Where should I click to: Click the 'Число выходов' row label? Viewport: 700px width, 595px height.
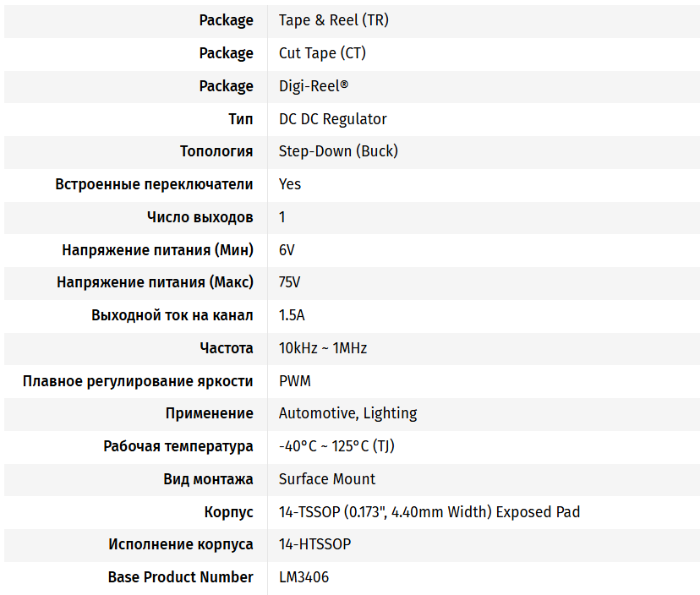tap(200, 217)
